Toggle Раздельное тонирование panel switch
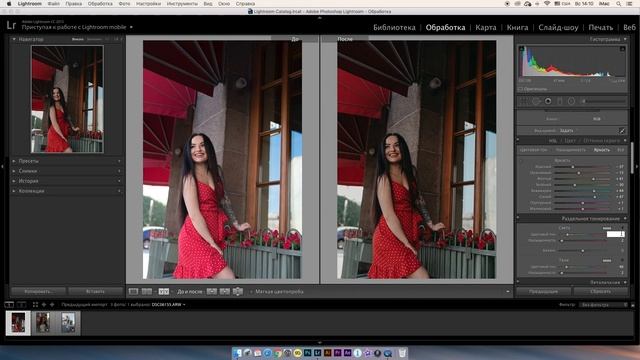640x360 pixels. pyautogui.click(x=518, y=218)
